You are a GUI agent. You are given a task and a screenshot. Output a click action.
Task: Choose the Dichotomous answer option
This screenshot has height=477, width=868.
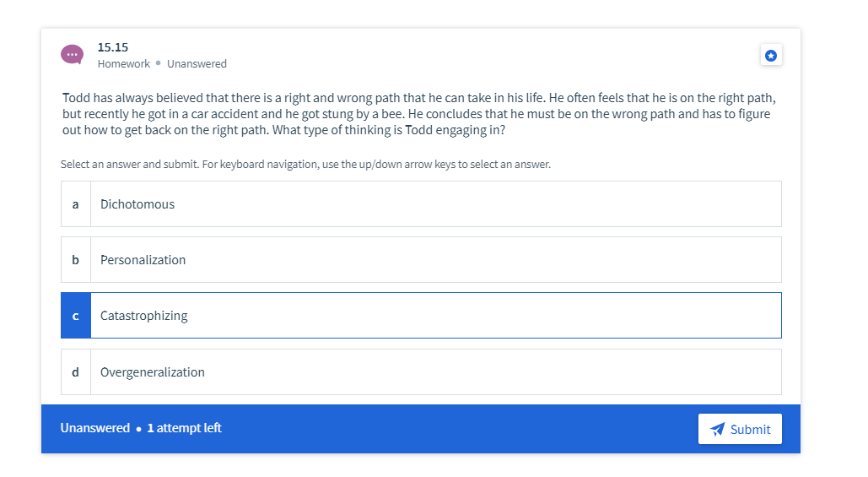137,204
